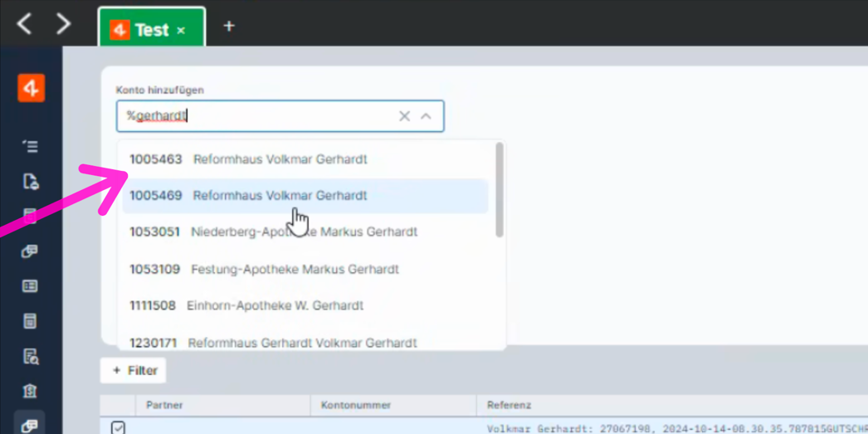Select 1111508 Einhorn-Apotheke W. Gerhardt
The width and height of the screenshot is (868, 434).
(305, 305)
